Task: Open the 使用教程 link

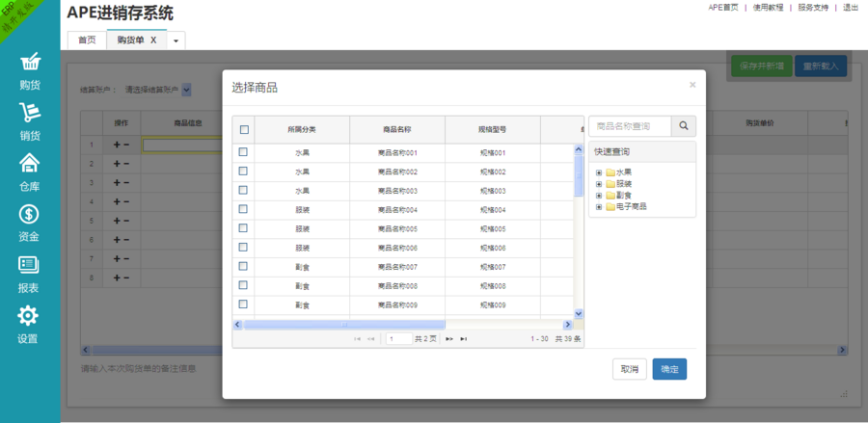Action: (768, 7)
